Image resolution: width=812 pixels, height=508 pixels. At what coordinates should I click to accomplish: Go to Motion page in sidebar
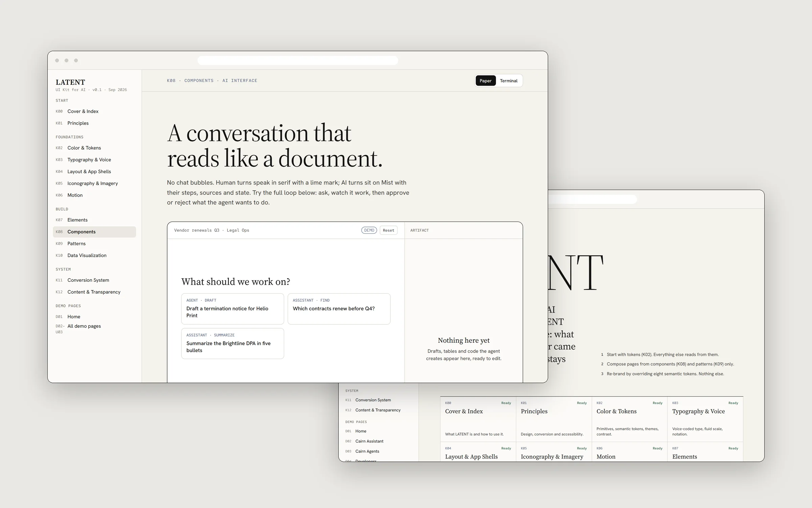(94, 195)
